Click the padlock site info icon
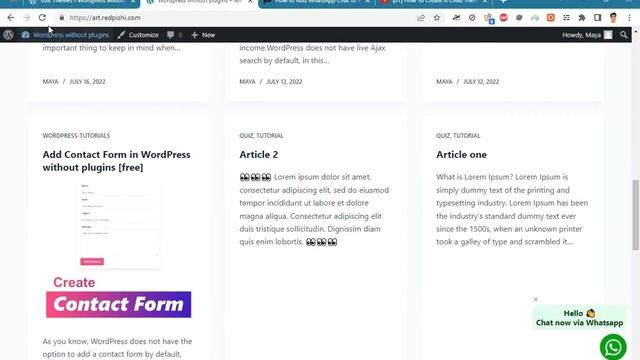640x360 pixels. point(62,18)
